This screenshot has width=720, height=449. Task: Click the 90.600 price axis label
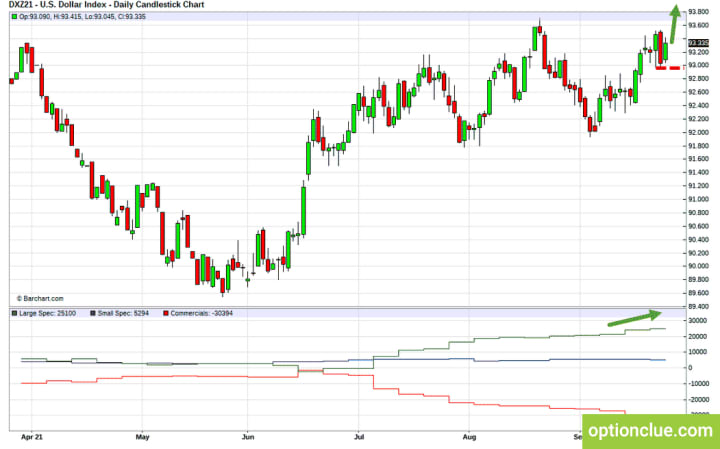coord(698,226)
